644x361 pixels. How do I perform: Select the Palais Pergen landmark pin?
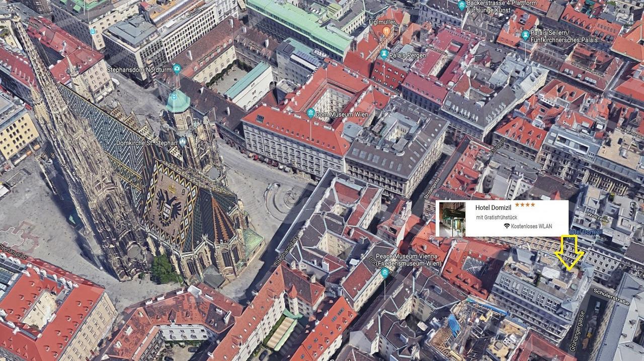[x=384, y=54]
